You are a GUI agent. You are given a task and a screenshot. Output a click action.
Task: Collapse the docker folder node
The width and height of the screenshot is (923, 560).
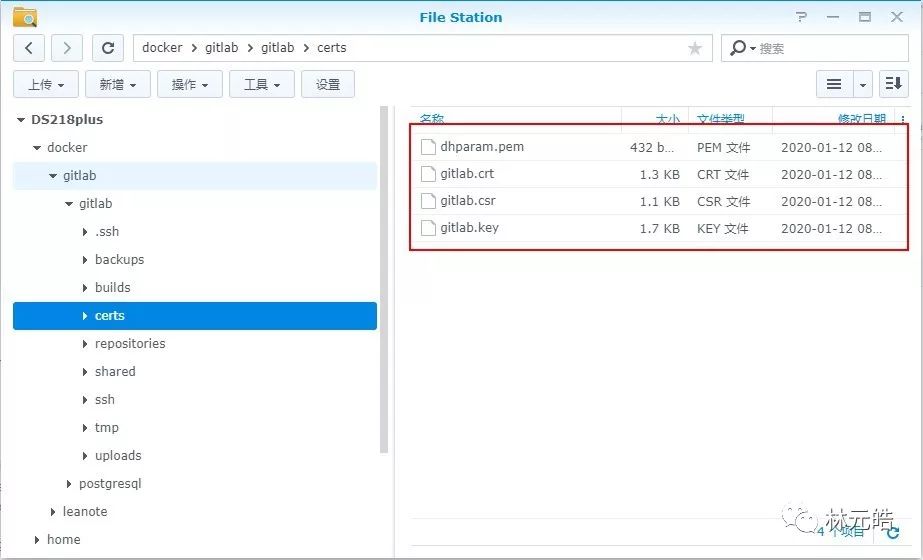tap(36, 148)
